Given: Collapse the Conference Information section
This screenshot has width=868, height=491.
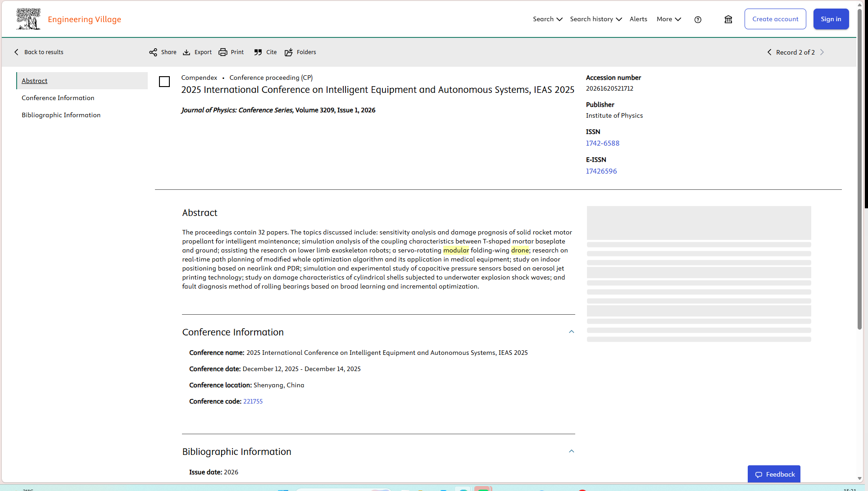Looking at the screenshot, I should click(572, 332).
